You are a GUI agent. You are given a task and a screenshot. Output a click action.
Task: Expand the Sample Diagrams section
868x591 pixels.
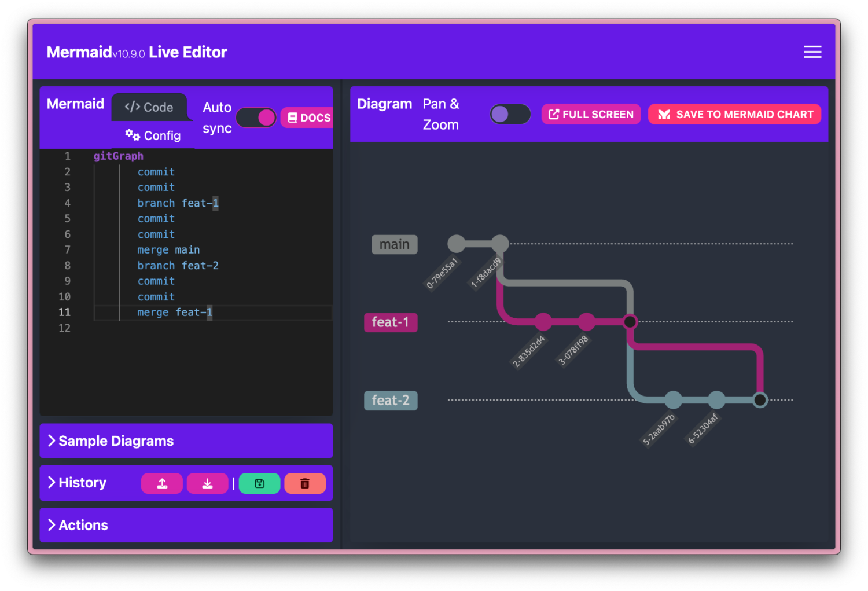[186, 441]
